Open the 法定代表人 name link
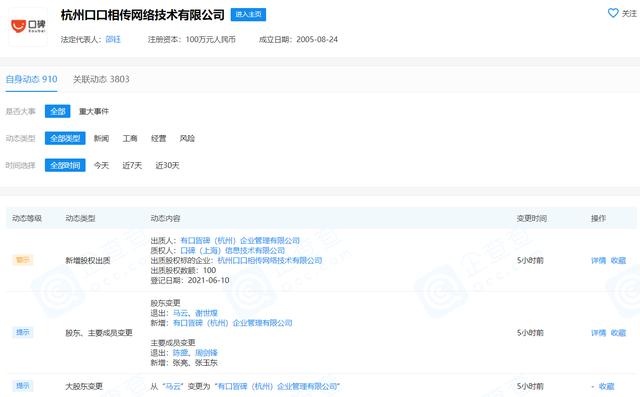This screenshot has width=640, height=397. click(x=113, y=40)
